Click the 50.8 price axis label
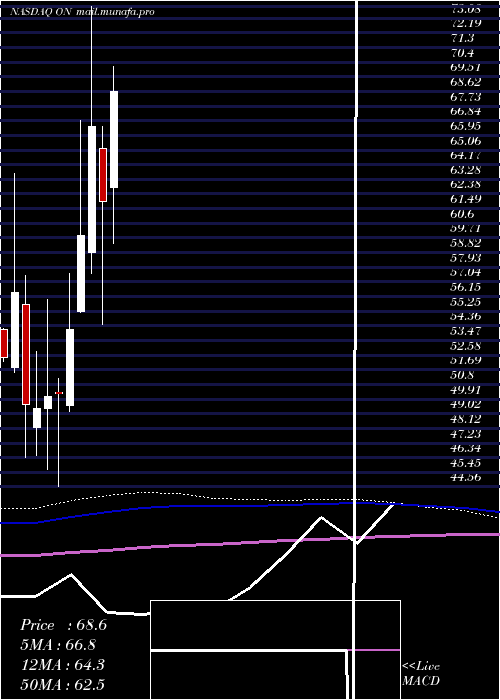Screen dimensions: 500x700 462,375
